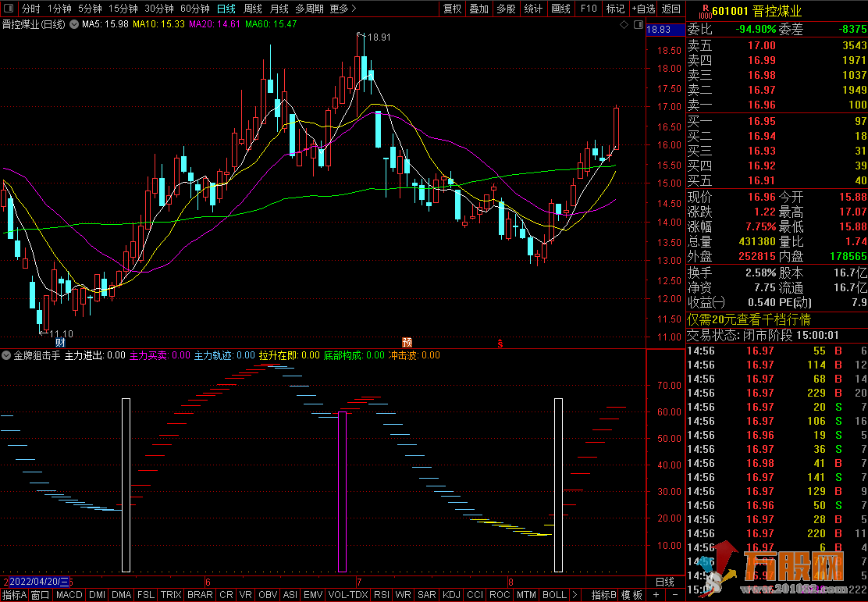
Task: Click the red $ dividend marker on the chart
Action: [500, 342]
